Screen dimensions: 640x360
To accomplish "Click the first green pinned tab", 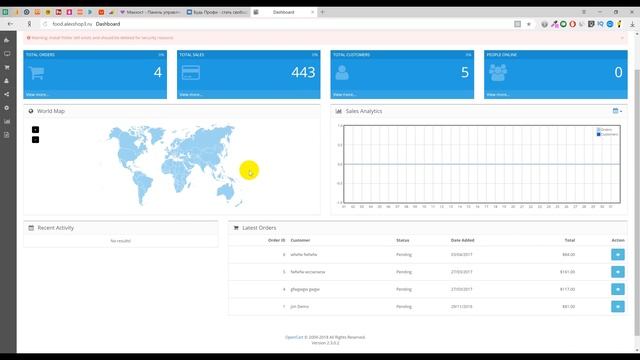I will 5,12.
